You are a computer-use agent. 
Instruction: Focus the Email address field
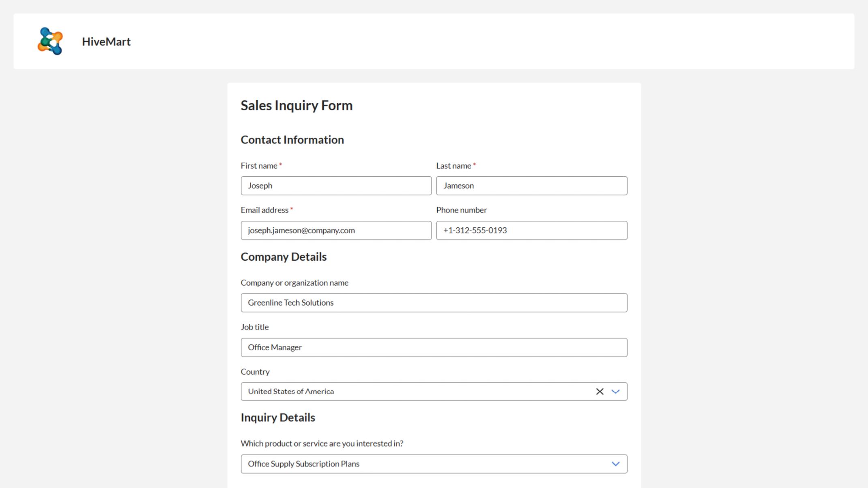tap(336, 230)
